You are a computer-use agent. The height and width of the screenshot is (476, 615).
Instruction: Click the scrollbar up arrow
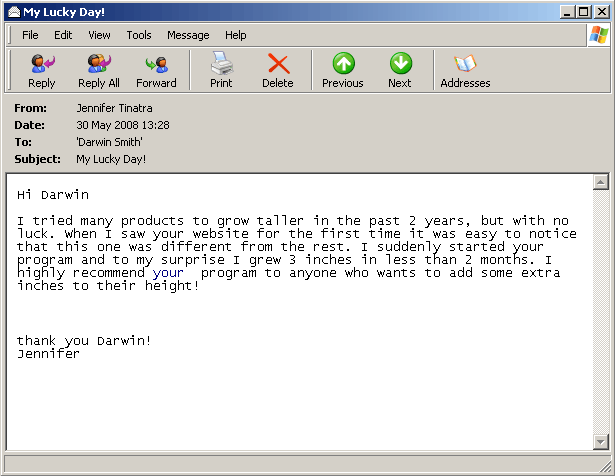tap(600, 183)
